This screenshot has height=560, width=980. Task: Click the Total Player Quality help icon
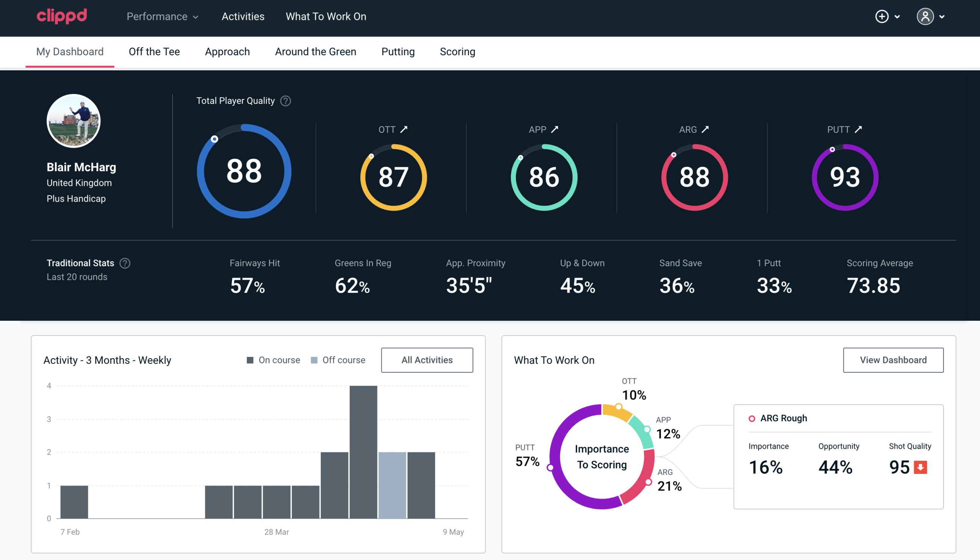(x=285, y=101)
